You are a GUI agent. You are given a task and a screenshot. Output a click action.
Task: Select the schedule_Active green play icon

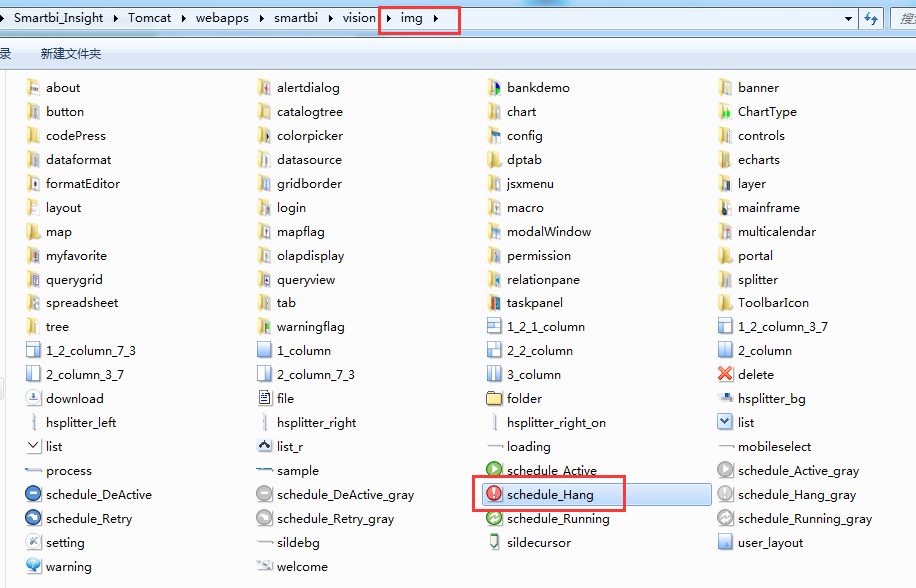coord(494,470)
